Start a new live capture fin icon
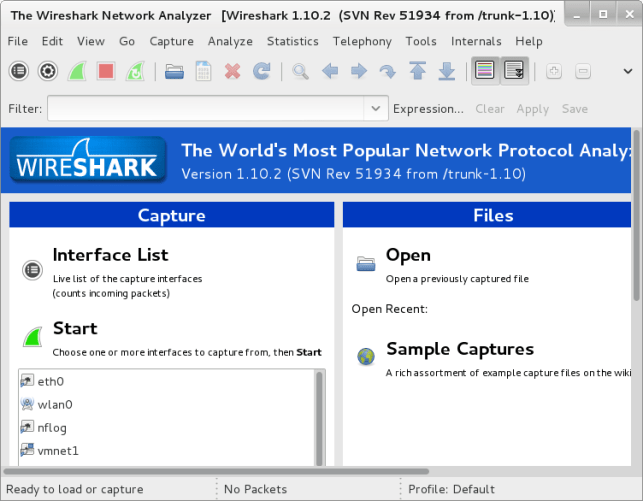The width and height of the screenshot is (643, 501). click(77, 71)
